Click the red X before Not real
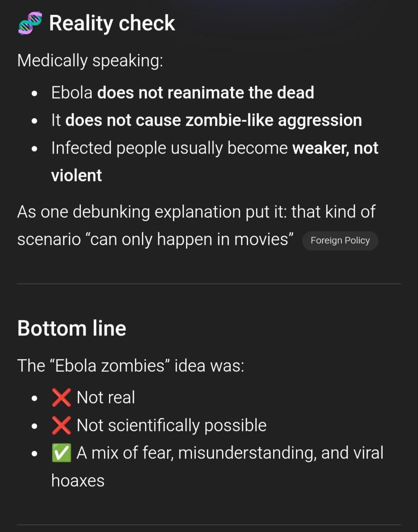418x532 pixels. click(x=61, y=397)
